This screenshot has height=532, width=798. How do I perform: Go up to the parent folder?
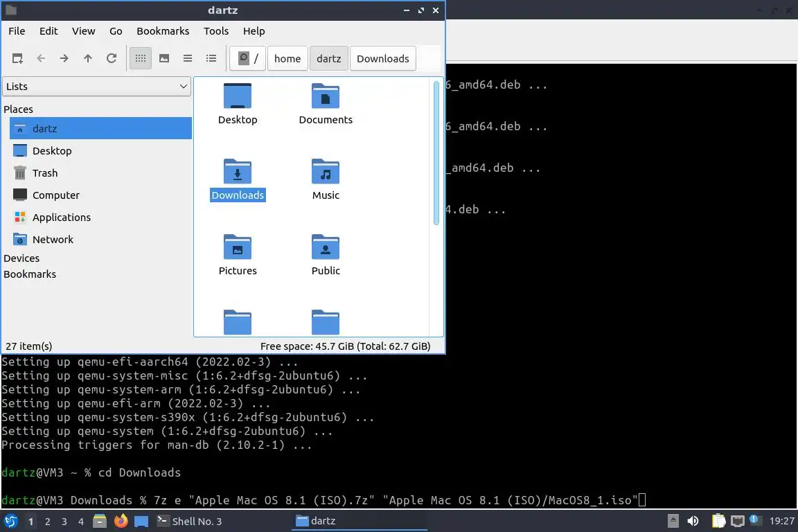pos(87,59)
